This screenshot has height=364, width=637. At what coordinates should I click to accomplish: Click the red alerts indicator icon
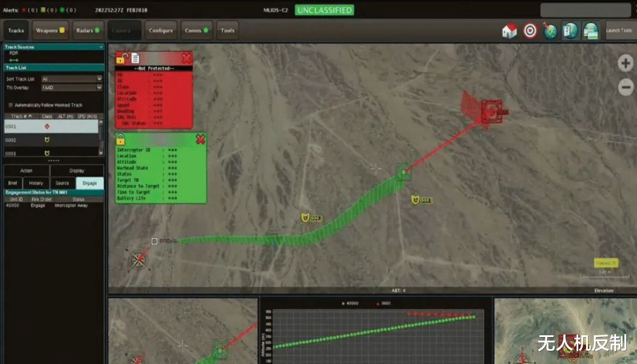[25, 10]
